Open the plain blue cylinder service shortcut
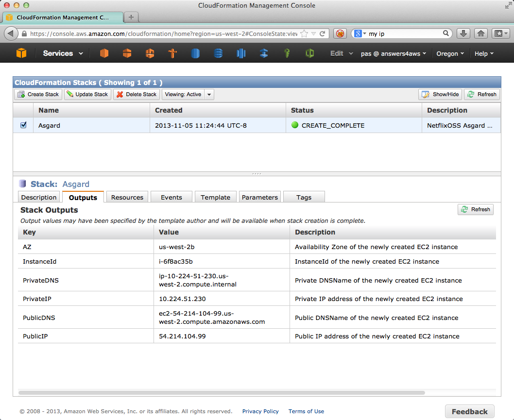Screen dimensions: 514x420 pos(195,53)
